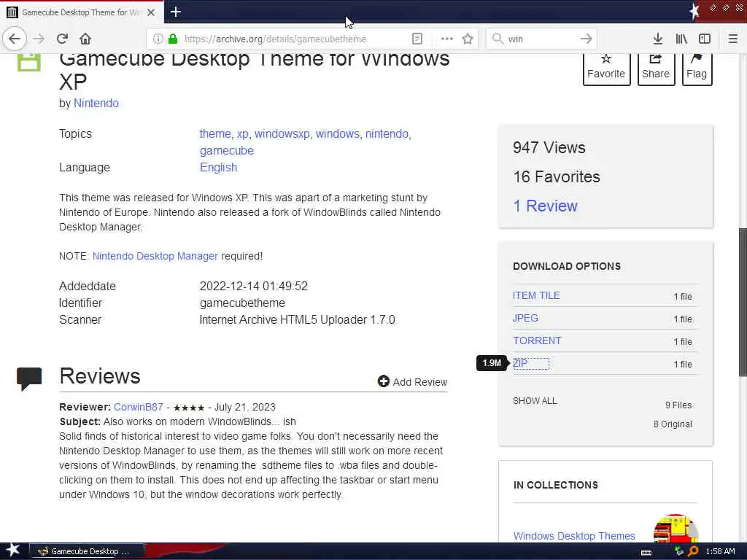Click the Windows Desktop Themes collection thumbnail

coord(676,529)
